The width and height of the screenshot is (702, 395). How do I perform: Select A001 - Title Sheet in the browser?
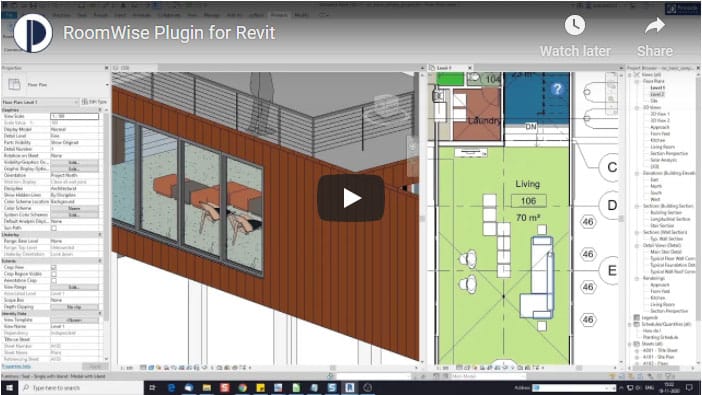pos(660,350)
